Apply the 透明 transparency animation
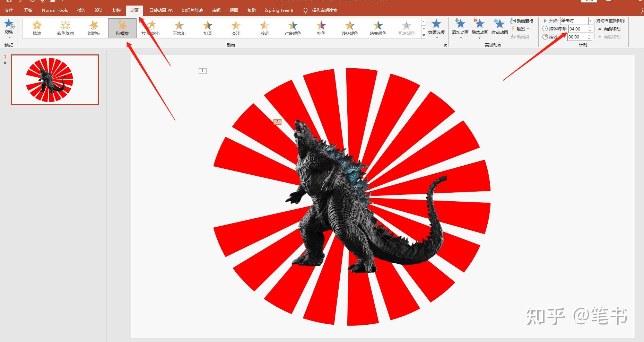644x342 pixels. point(264,28)
